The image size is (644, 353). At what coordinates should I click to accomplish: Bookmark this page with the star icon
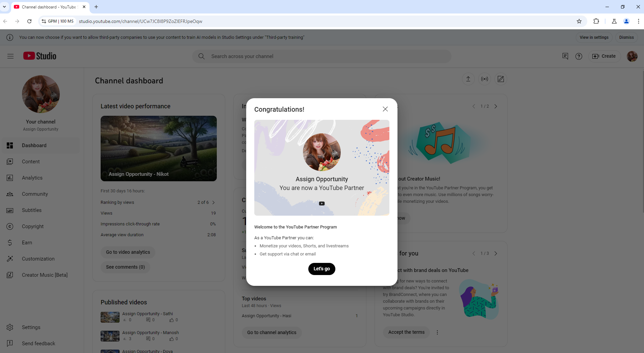click(579, 21)
